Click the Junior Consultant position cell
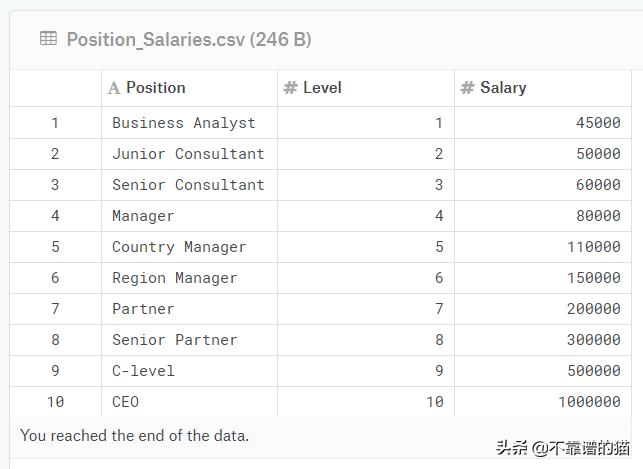This screenshot has height=469, width=643. pos(188,154)
